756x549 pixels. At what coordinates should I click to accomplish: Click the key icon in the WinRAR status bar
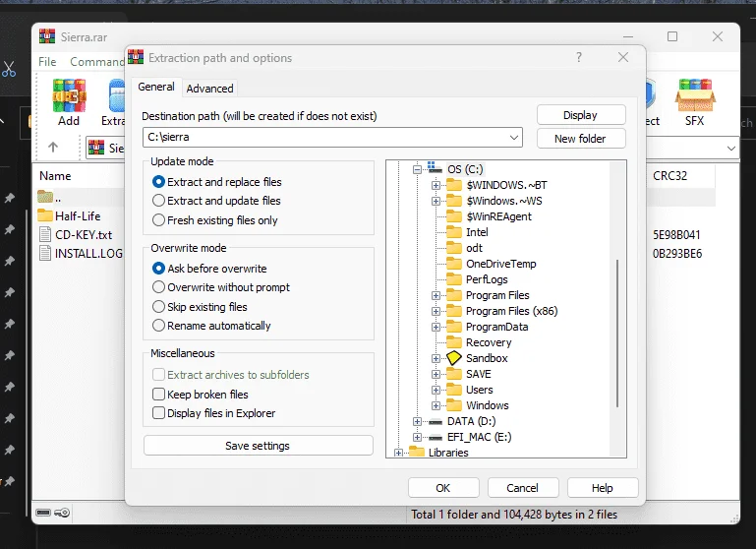[x=62, y=513]
